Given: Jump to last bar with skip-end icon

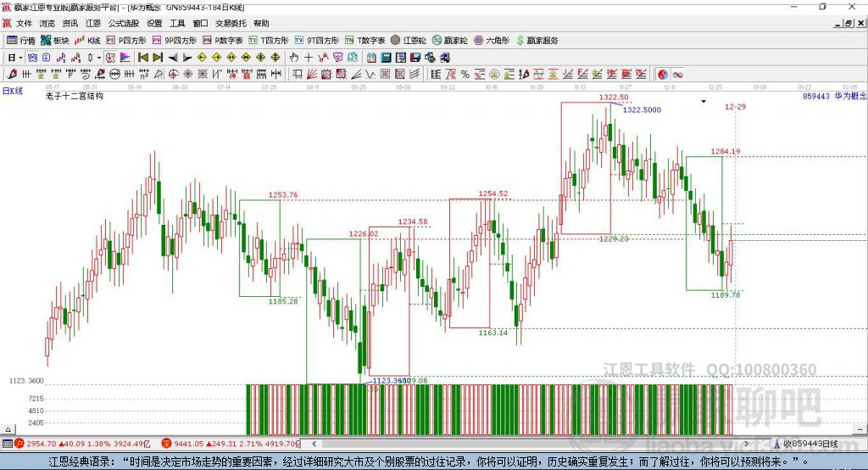Looking at the screenshot, I should pos(158,58).
